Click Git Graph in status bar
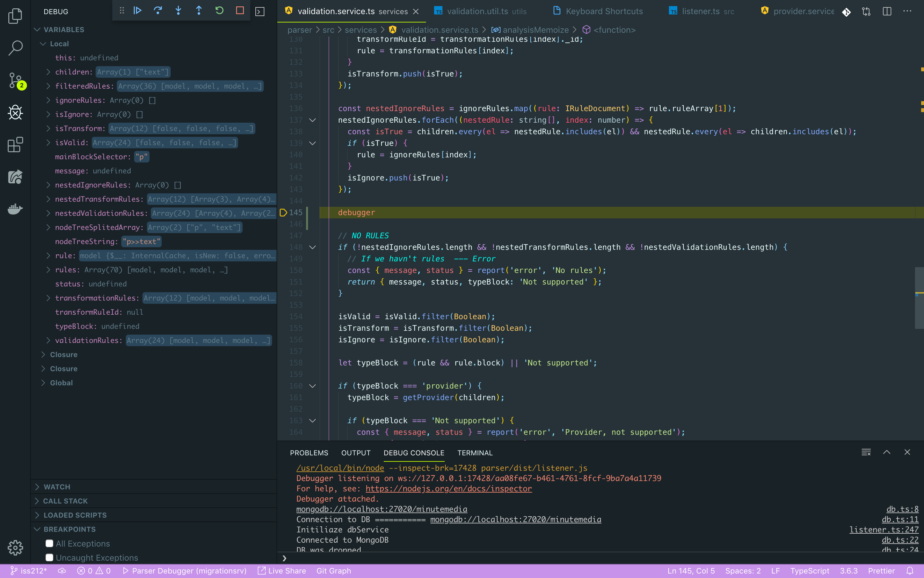Viewport: 924px width, 578px height. coord(333,571)
